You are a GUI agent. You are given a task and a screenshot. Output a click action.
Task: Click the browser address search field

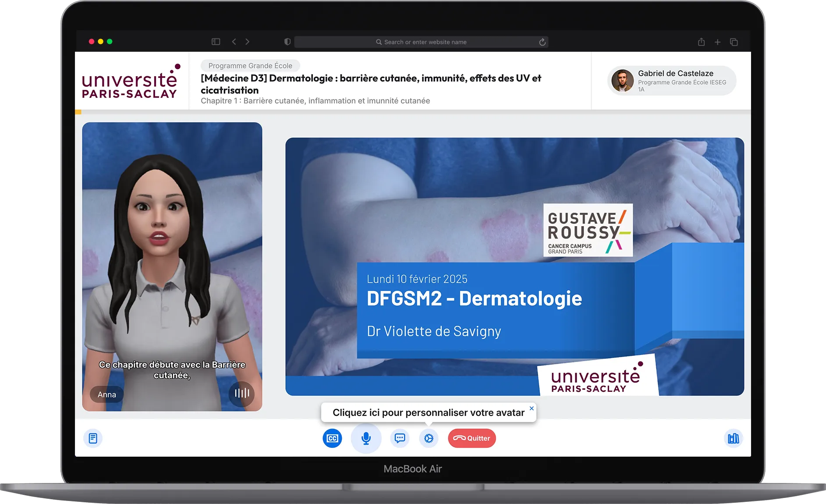click(x=421, y=42)
